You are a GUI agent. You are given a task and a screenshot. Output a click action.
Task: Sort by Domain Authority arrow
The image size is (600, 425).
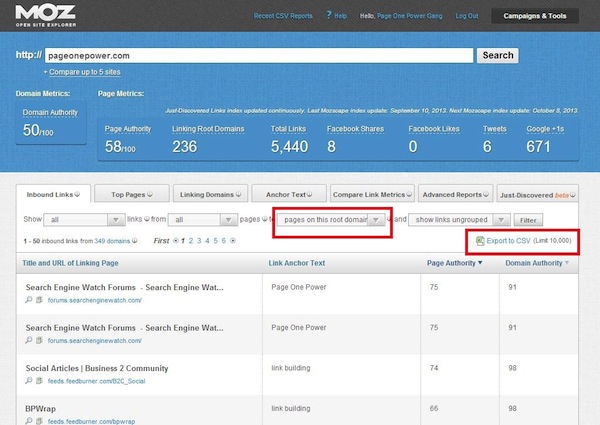click(567, 263)
